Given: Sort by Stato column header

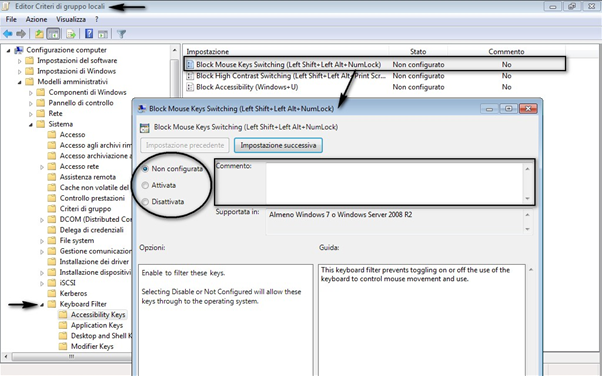Looking at the screenshot, I should [x=418, y=51].
